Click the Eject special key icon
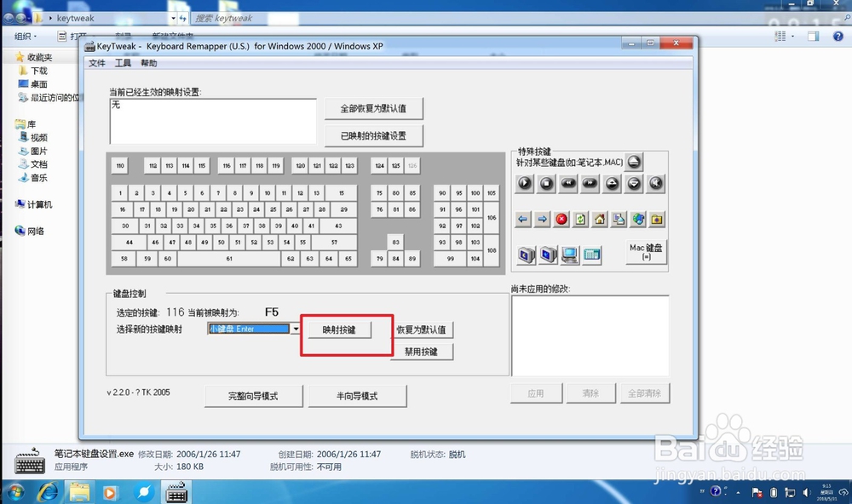The width and height of the screenshot is (852, 504). (x=634, y=161)
